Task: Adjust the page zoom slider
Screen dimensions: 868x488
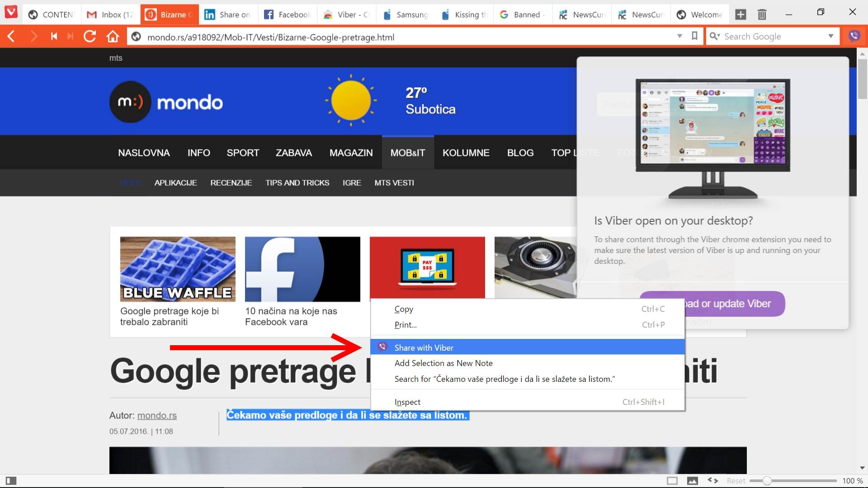Action: coord(768,480)
